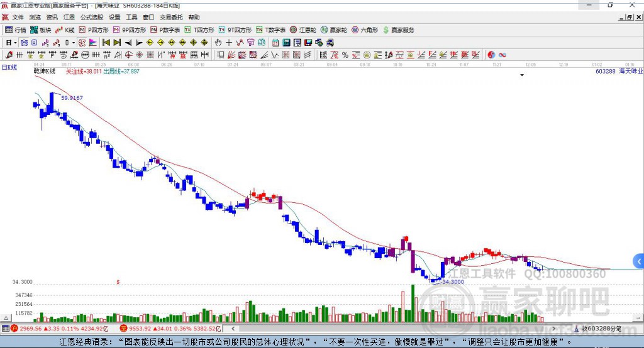Select the wave zigzag line tool

(274, 55)
